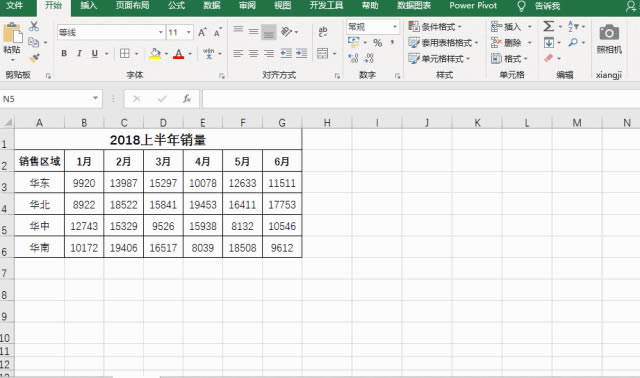
Task: Click the Clear eraser icon
Action: 549,58
